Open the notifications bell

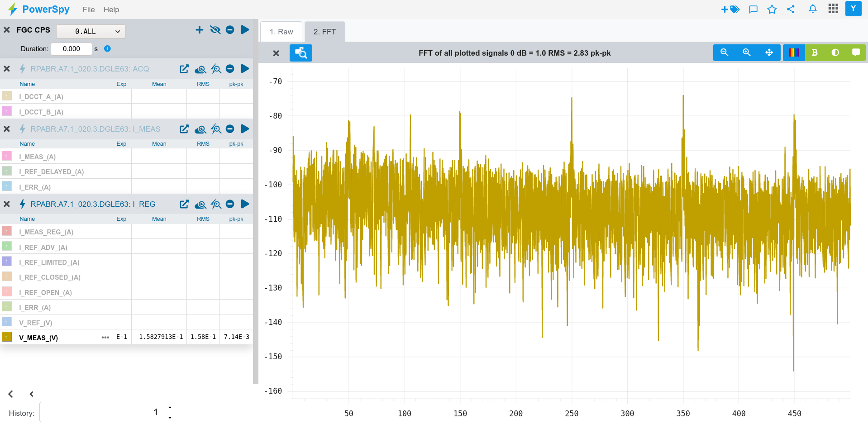coord(813,9)
